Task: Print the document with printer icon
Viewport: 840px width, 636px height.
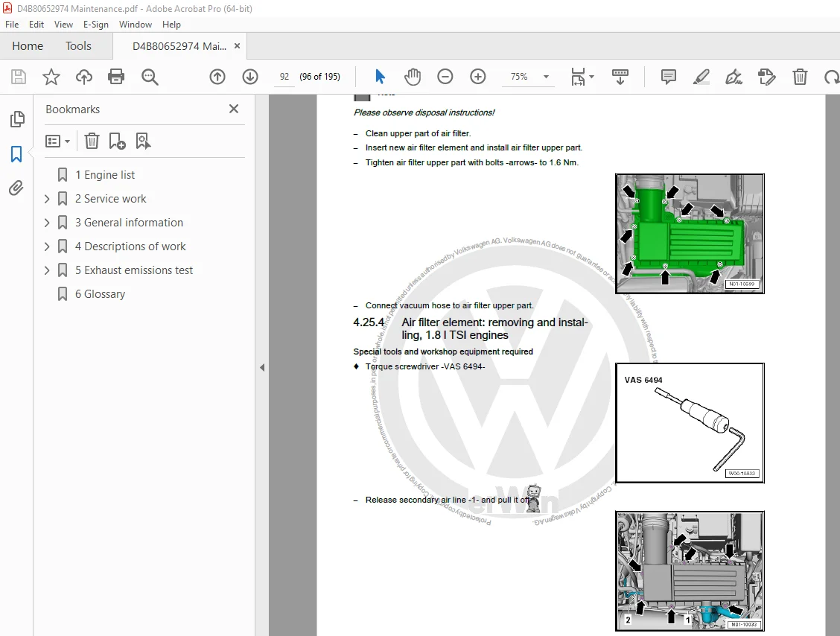Action: pos(116,77)
